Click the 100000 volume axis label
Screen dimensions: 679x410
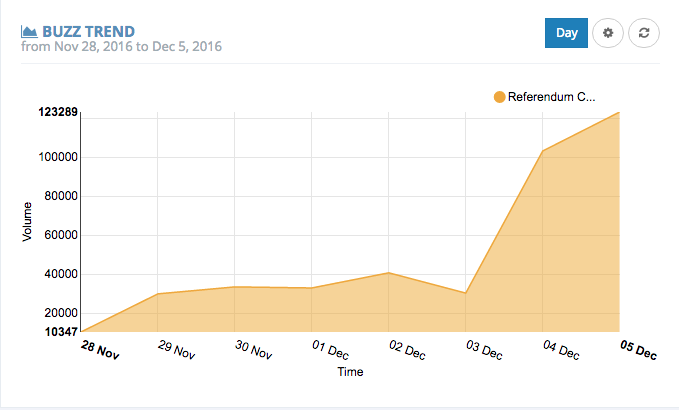coord(58,157)
